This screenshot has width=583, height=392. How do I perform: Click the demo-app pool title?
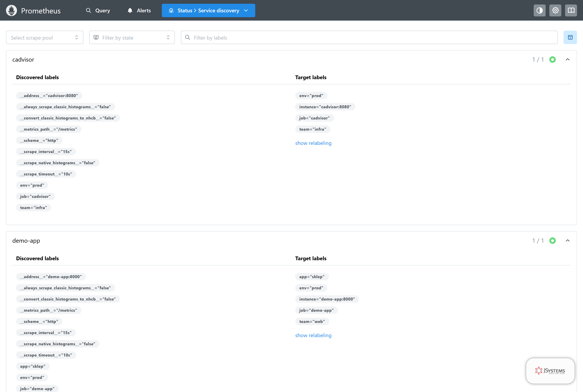[x=26, y=241]
